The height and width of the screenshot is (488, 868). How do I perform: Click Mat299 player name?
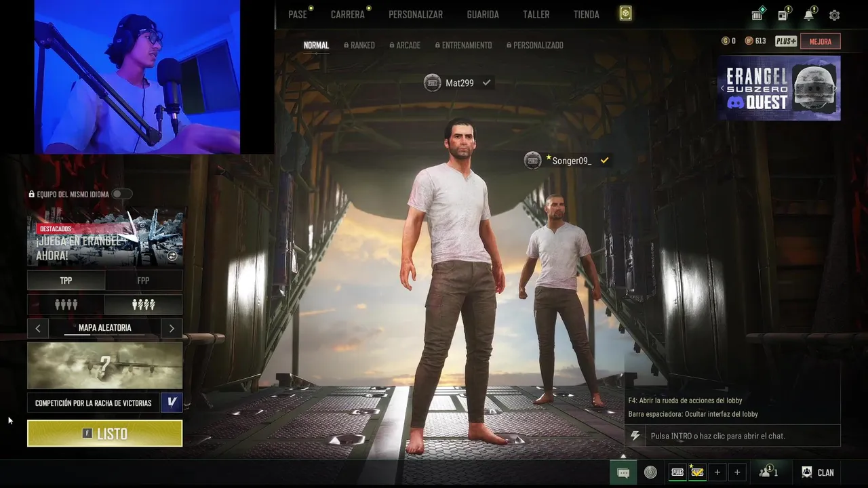[460, 83]
